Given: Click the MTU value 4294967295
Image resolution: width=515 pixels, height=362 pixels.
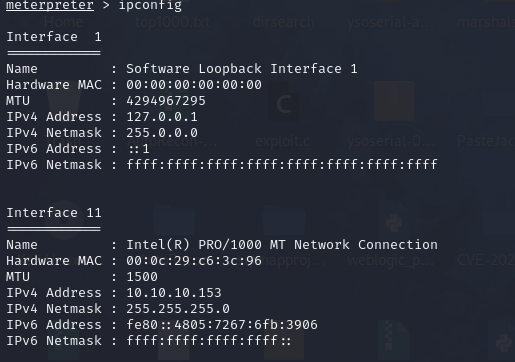Looking at the screenshot, I should 166,101.
